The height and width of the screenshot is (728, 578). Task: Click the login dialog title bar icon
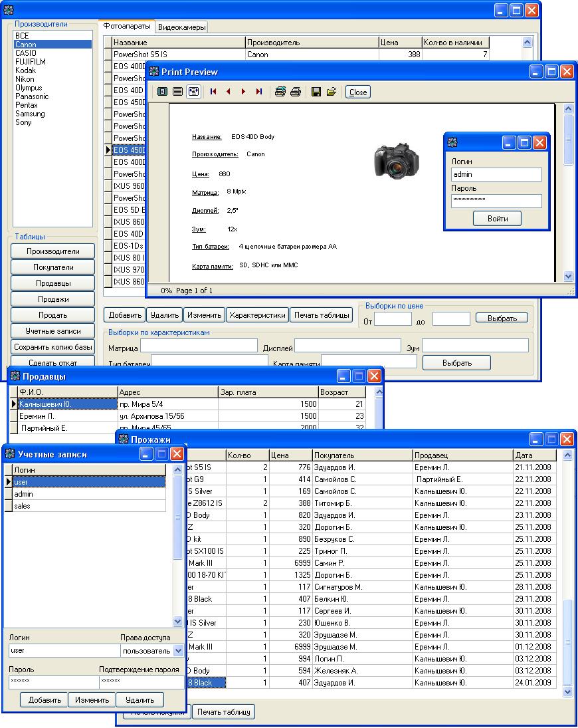tap(452, 142)
